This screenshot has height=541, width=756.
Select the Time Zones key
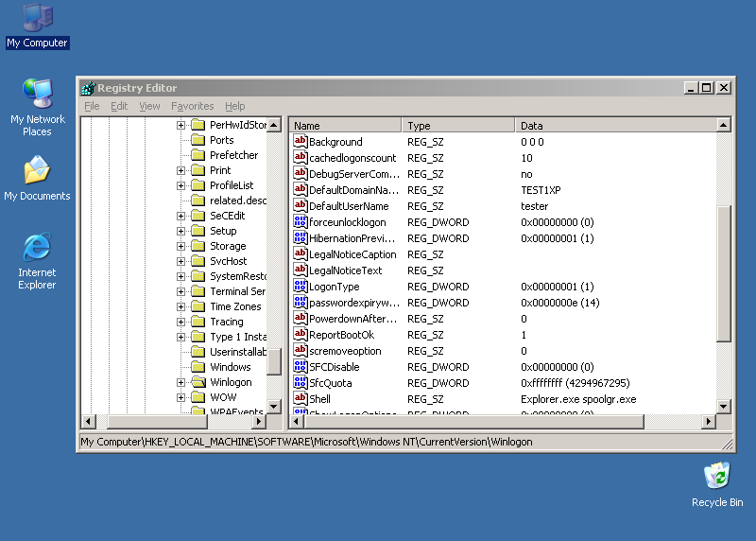point(235,306)
